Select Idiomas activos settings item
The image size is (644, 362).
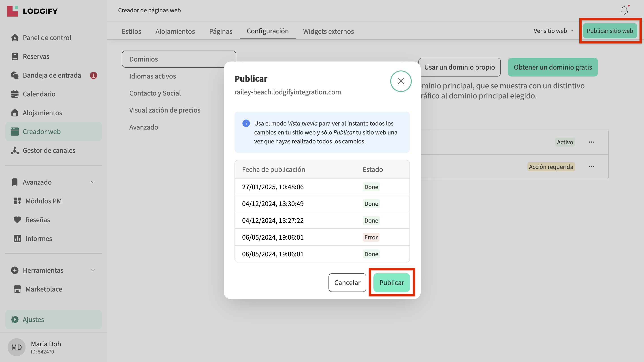[x=153, y=76]
